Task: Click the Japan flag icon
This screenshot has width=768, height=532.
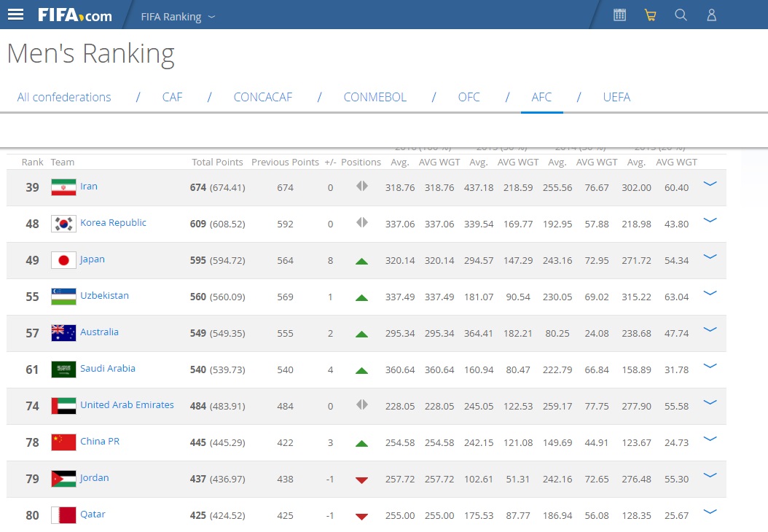Action: coord(63,260)
